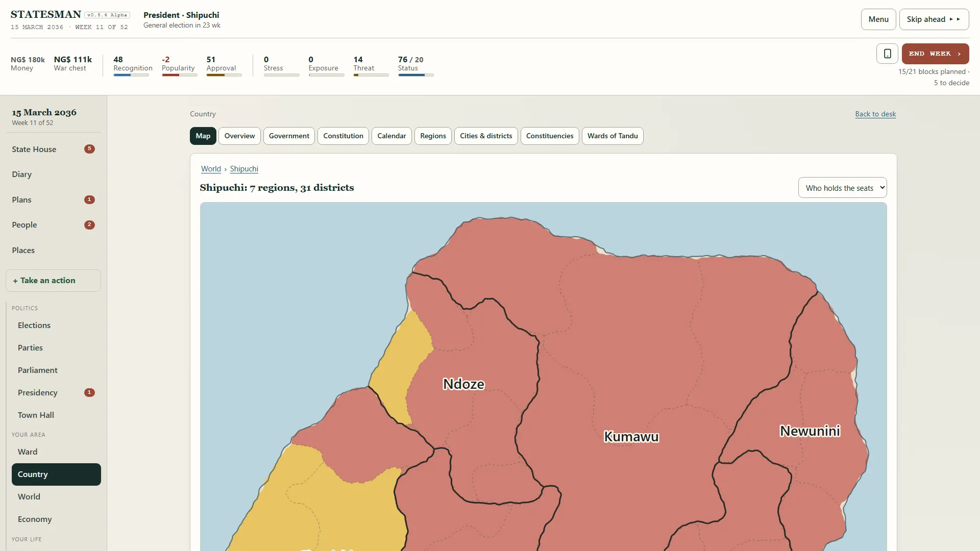Open the phone icon button beside End Week
Screen dimensions: 980x551
(x=887, y=54)
